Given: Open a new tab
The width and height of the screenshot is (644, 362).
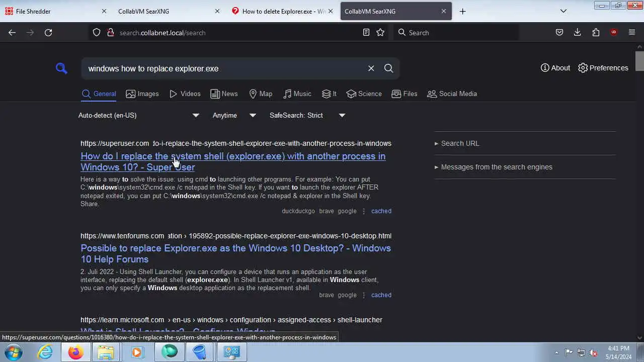Looking at the screenshot, I should [x=463, y=11].
